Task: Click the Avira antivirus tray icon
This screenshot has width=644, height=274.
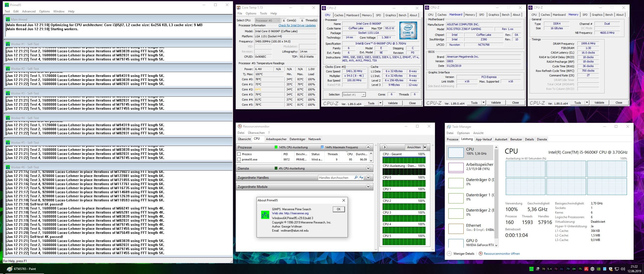Action: pyautogui.click(x=586, y=269)
